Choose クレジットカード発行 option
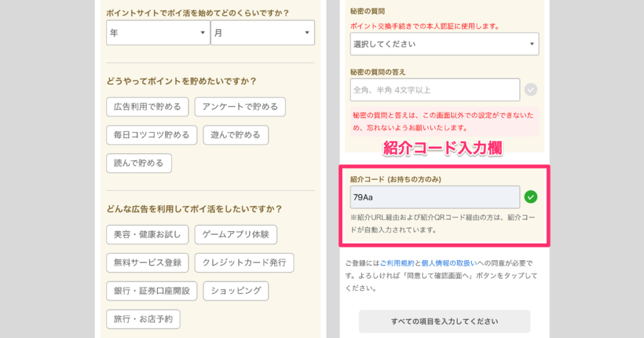 (245, 263)
